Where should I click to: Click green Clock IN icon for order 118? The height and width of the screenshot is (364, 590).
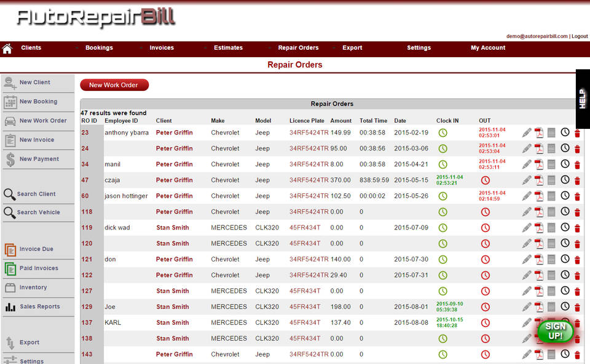[442, 212]
